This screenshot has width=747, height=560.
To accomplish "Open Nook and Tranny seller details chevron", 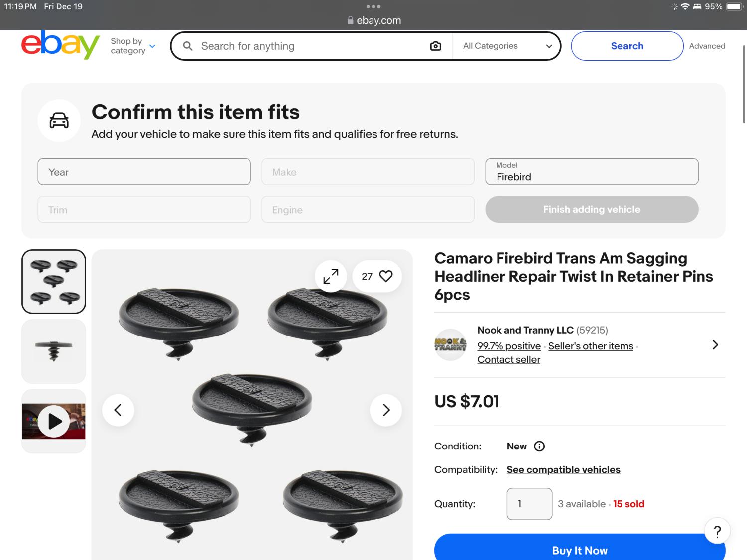I will [x=715, y=345].
